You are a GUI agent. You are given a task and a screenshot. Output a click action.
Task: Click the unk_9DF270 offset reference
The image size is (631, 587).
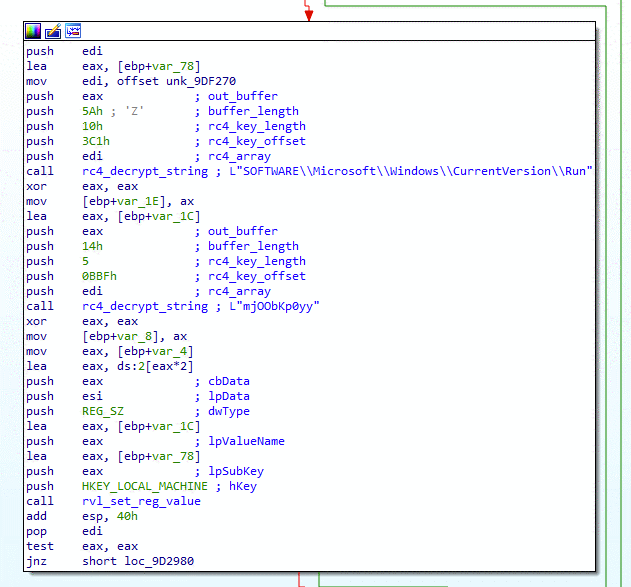click(201, 81)
